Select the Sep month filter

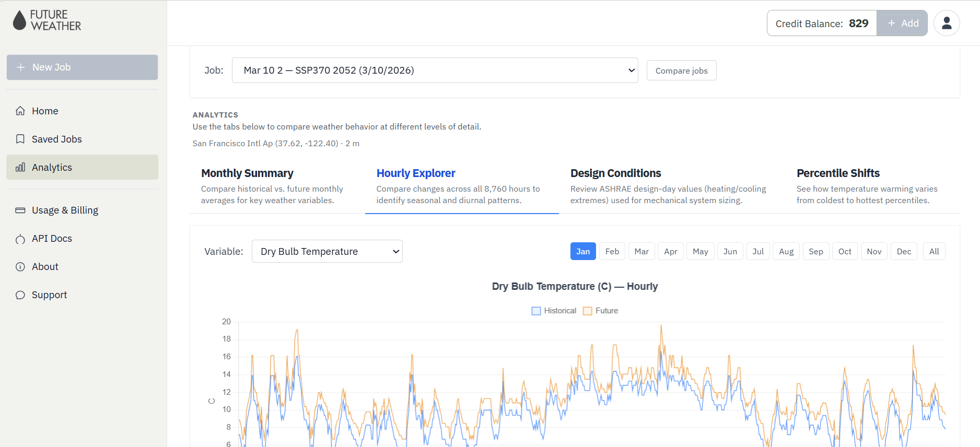816,251
